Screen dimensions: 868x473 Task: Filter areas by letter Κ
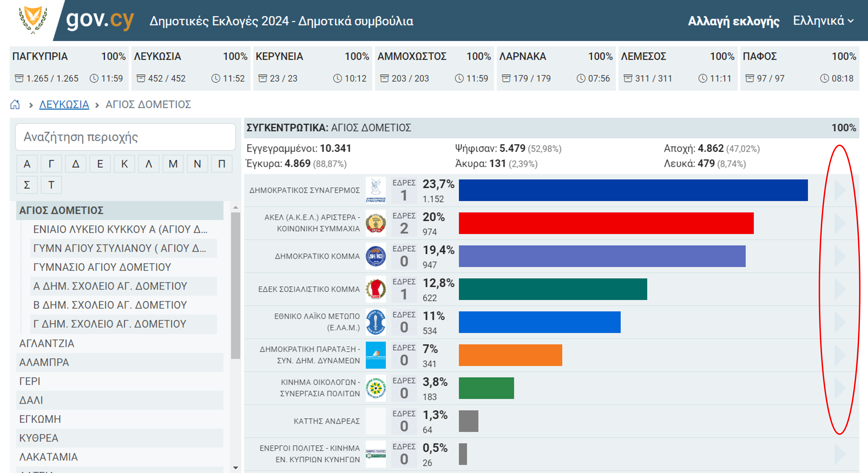(x=124, y=164)
